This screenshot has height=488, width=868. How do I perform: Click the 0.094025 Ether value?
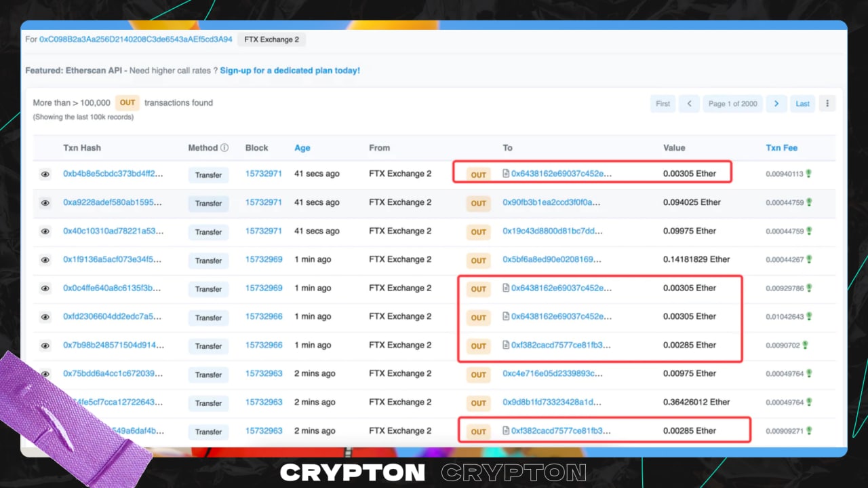[x=692, y=202]
